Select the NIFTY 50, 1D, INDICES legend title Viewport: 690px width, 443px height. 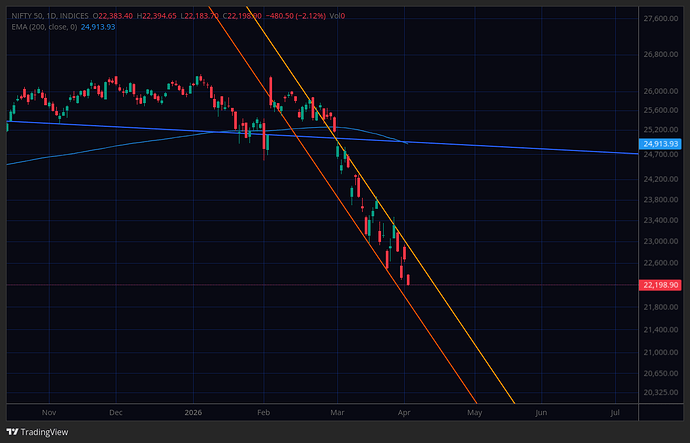click(50, 16)
